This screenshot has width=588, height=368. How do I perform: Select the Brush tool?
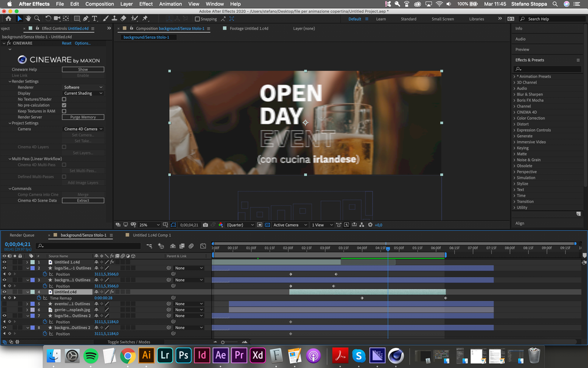click(x=105, y=18)
